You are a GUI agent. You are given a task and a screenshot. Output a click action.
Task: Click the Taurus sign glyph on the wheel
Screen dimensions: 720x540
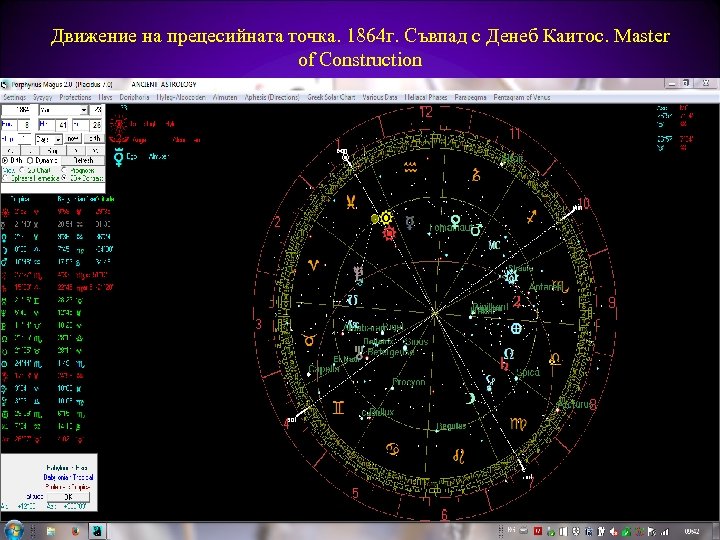coord(309,340)
